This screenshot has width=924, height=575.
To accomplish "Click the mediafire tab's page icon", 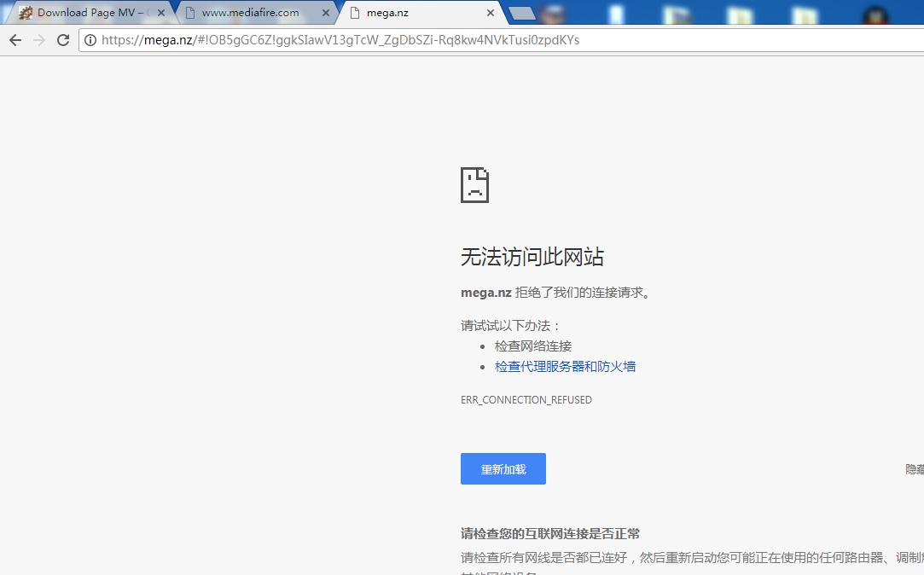I will 189,13.
